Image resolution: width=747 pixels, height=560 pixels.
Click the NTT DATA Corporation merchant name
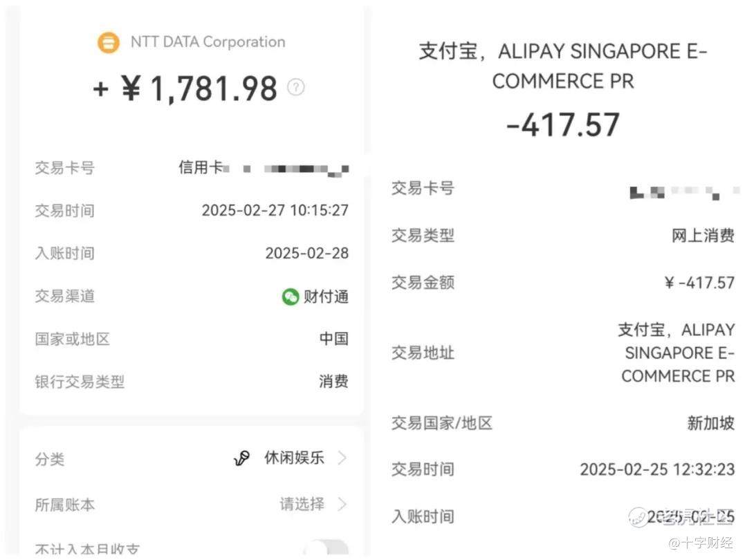[x=207, y=42]
